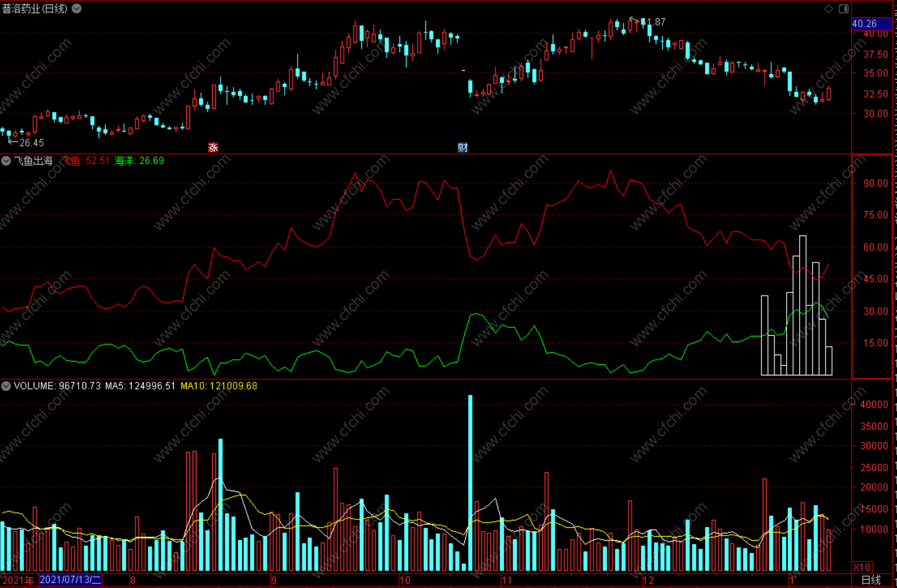Viewport: 897px width, 588px height.
Task: Click the month 10 timeline marker
Action: 405,580
